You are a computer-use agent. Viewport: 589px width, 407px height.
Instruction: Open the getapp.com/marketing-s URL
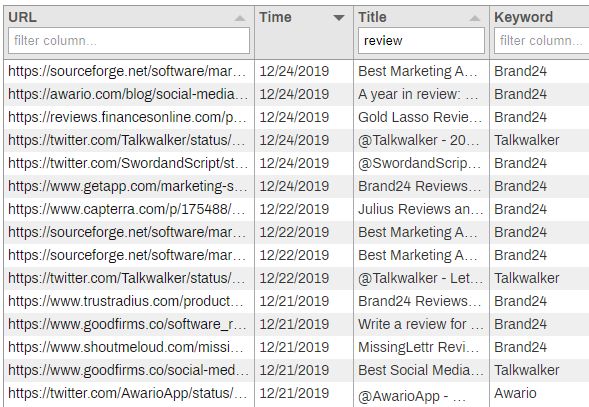(128, 186)
